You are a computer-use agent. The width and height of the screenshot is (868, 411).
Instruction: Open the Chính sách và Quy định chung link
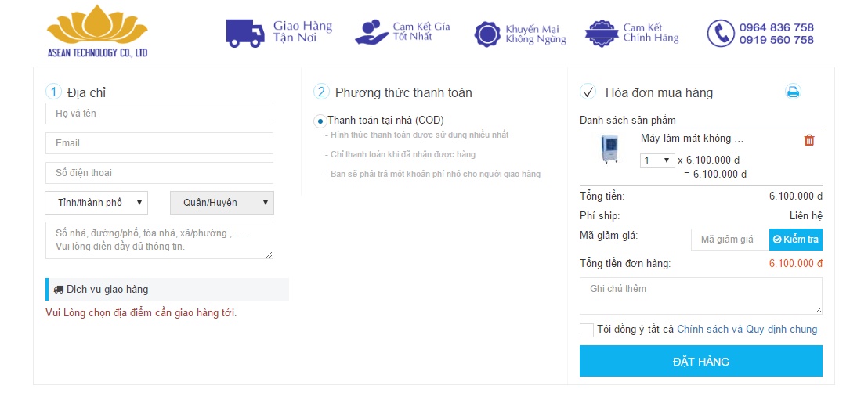coord(747,330)
